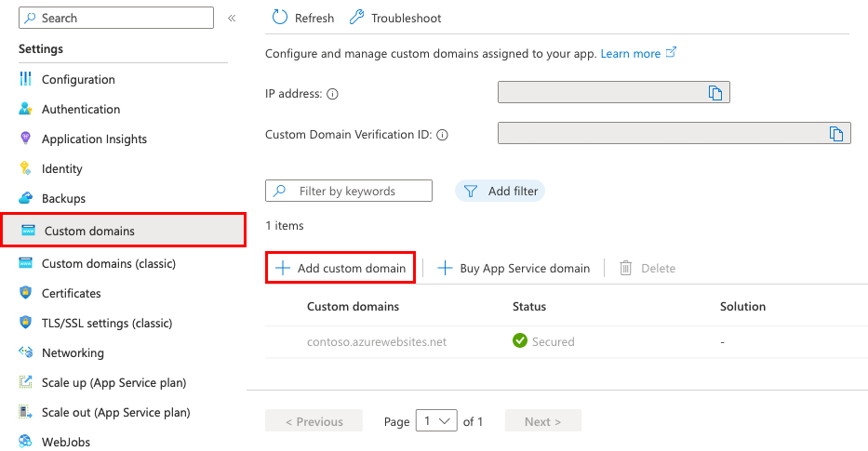The width and height of the screenshot is (868, 451).
Task: Click the Refresh icon in toolbar
Action: tap(280, 18)
